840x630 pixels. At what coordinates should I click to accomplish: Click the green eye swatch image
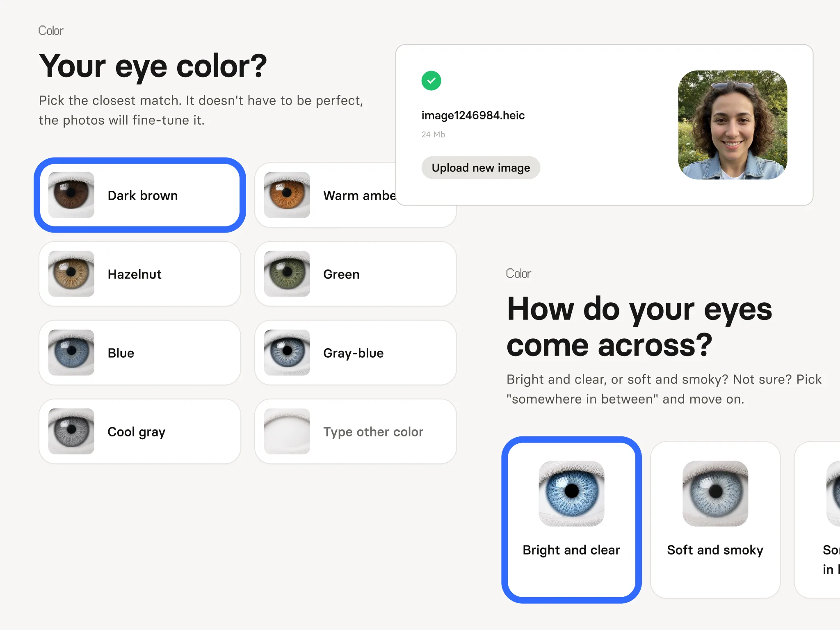point(287,274)
